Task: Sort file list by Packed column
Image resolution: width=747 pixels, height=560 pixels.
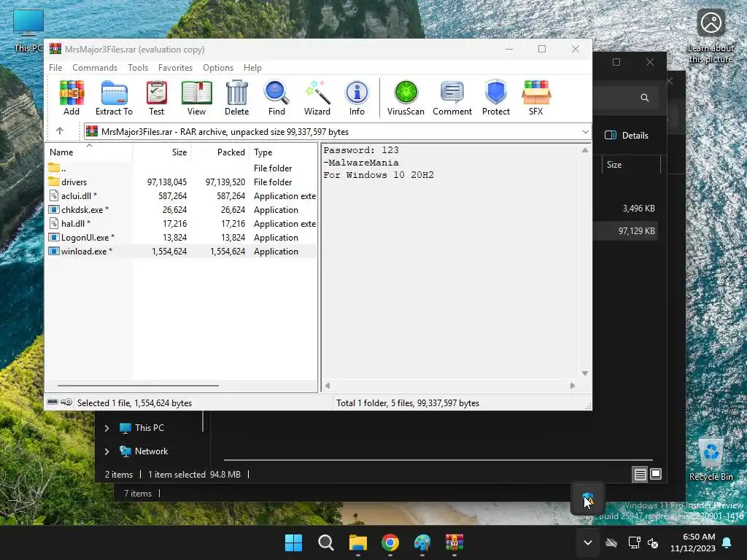Action: tap(220, 152)
